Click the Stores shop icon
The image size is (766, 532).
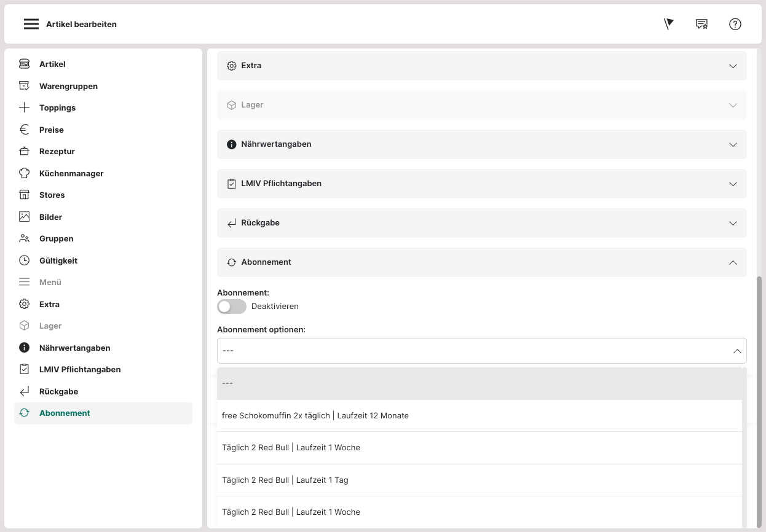pos(24,195)
